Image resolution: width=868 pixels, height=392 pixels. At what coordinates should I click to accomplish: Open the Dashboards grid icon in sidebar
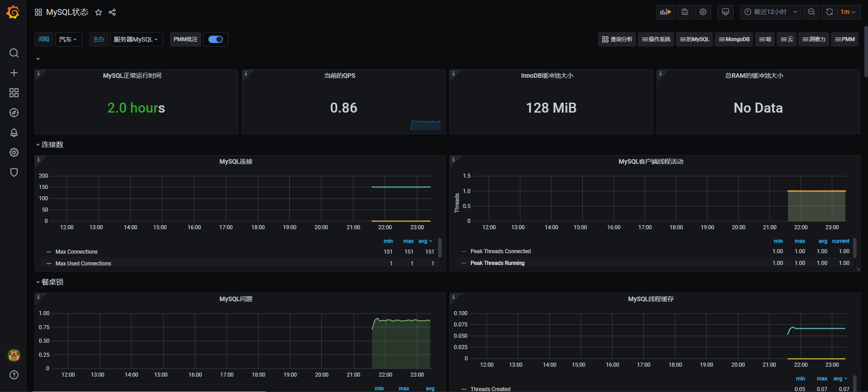[14, 93]
